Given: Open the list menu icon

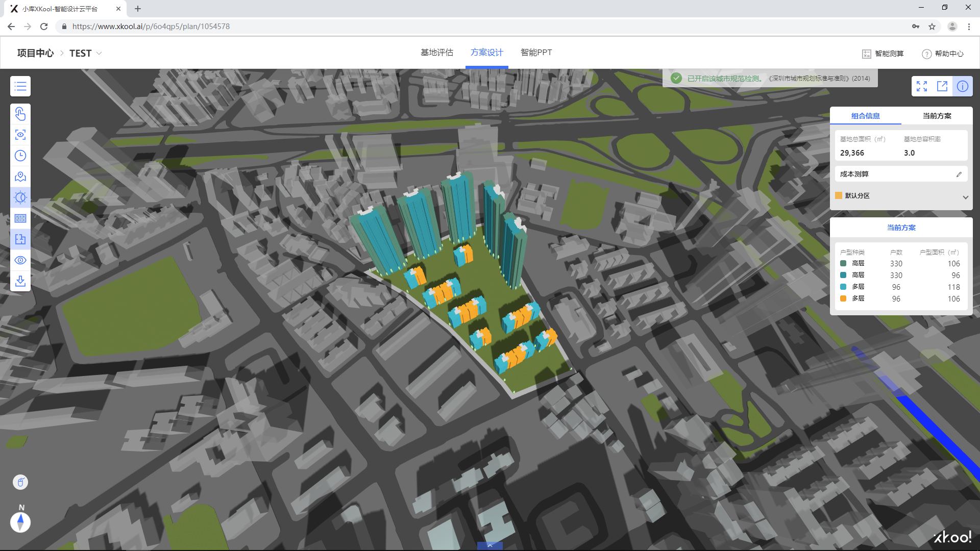Looking at the screenshot, I should pos(20,86).
